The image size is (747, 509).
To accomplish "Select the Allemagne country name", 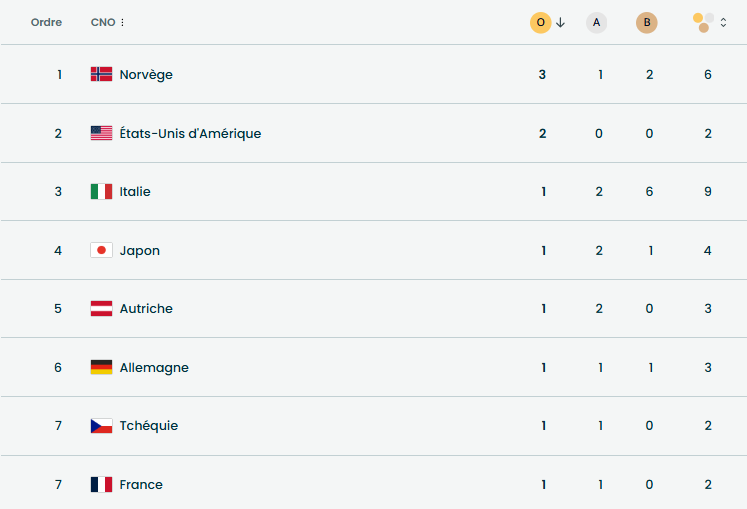I will click(x=154, y=367).
